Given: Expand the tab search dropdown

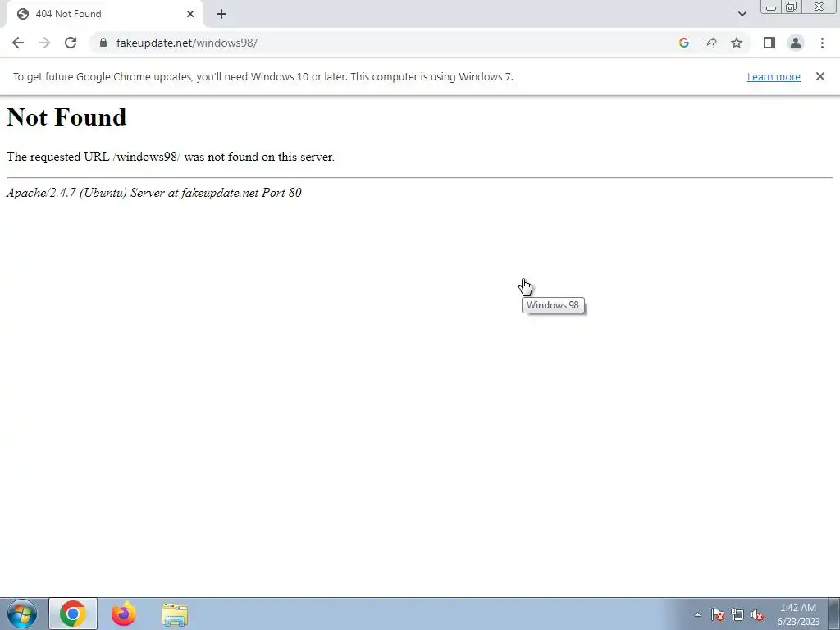Looking at the screenshot, I should tap(742, 14).
